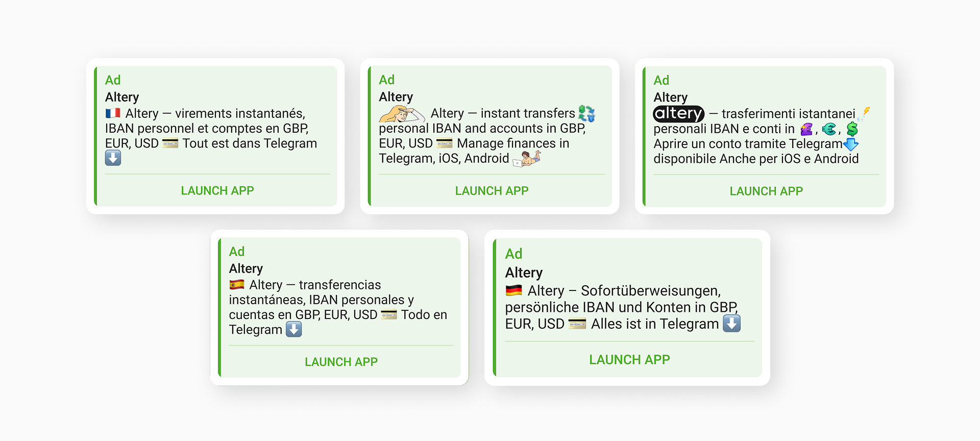Click the black Altery logo in the Italian ad
Image resolution: width=980 pixels, height=441 pixels.
click(678, 113)
